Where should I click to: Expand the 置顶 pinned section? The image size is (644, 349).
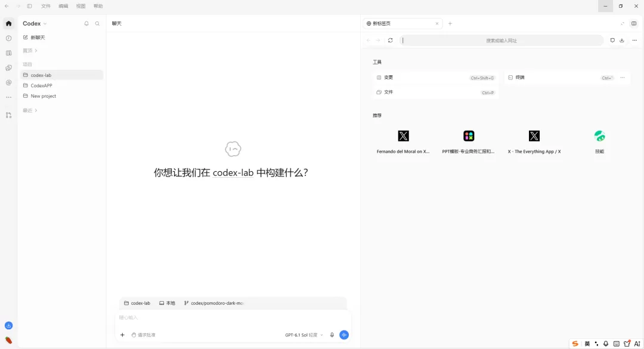click(30, 51)
